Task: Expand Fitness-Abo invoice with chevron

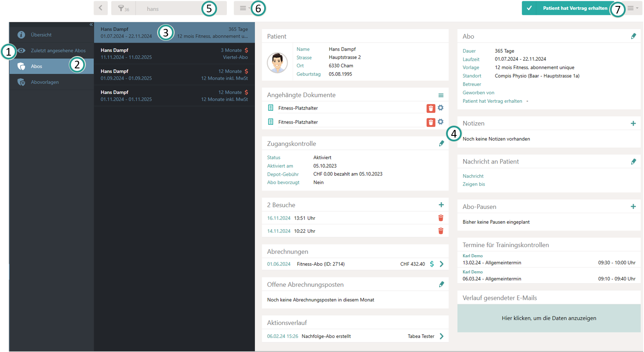Action: click(x=441, y=264)
